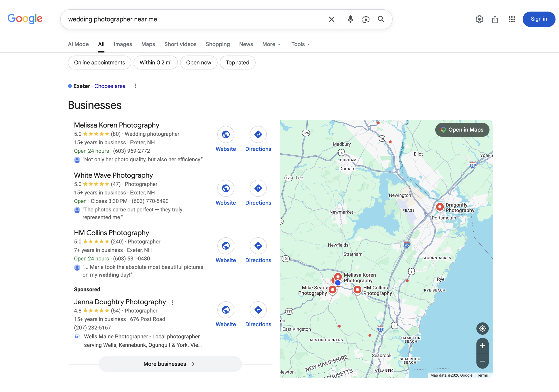Click the Google logo
559x392 pixels.
tap(25, 19)
